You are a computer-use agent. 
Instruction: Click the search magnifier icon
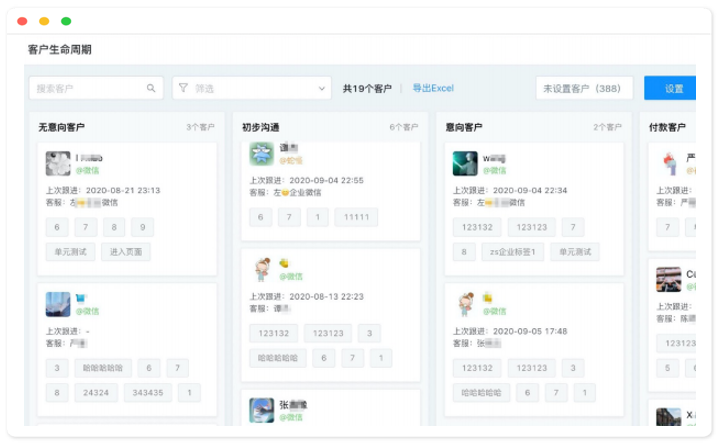click(x=151, y=88)
